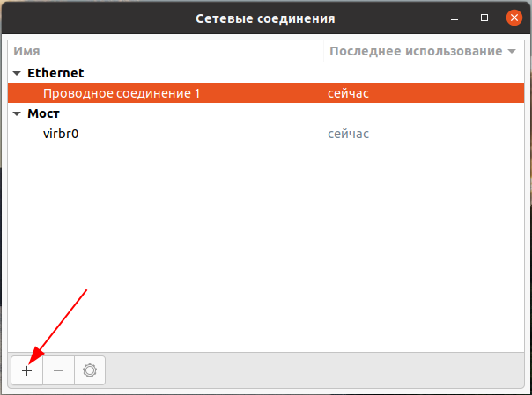Select Проводное соединение 1 row

266,93
